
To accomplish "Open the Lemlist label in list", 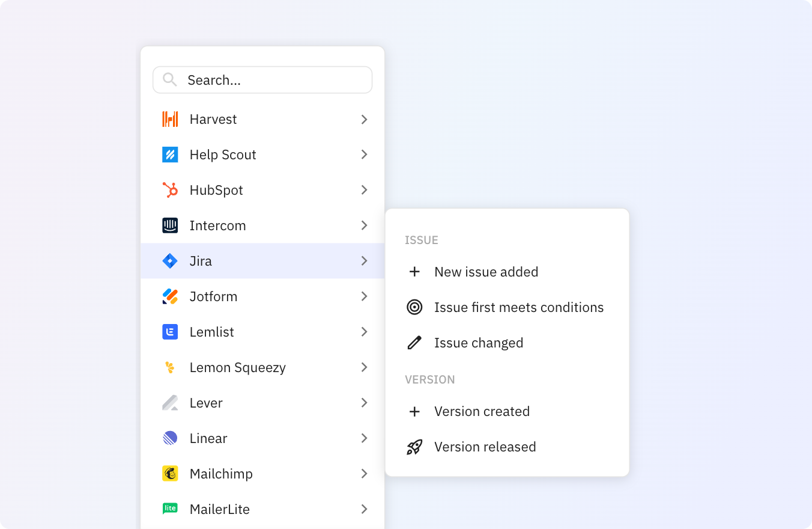I will point(212,332).
